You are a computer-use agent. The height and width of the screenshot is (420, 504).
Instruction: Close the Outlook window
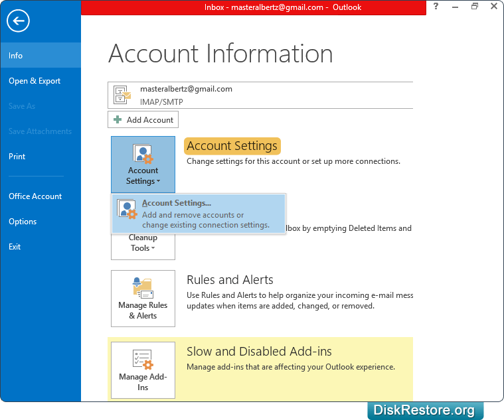pos(494,6)
